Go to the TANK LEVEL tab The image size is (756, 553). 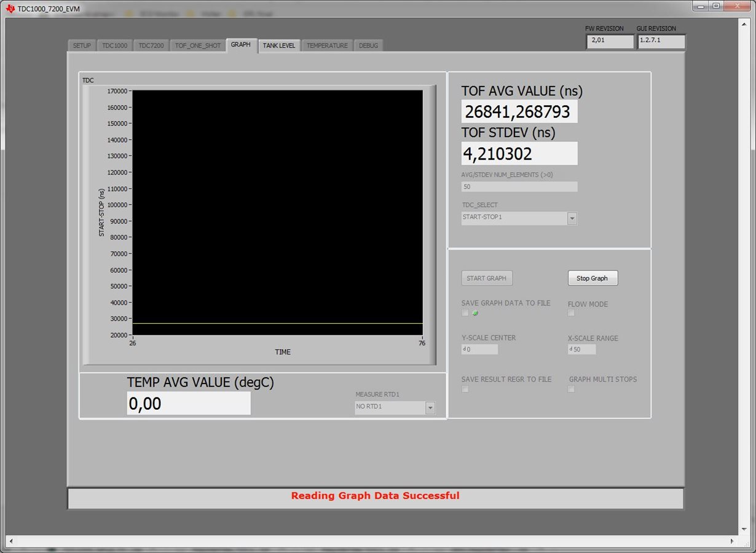279,45
